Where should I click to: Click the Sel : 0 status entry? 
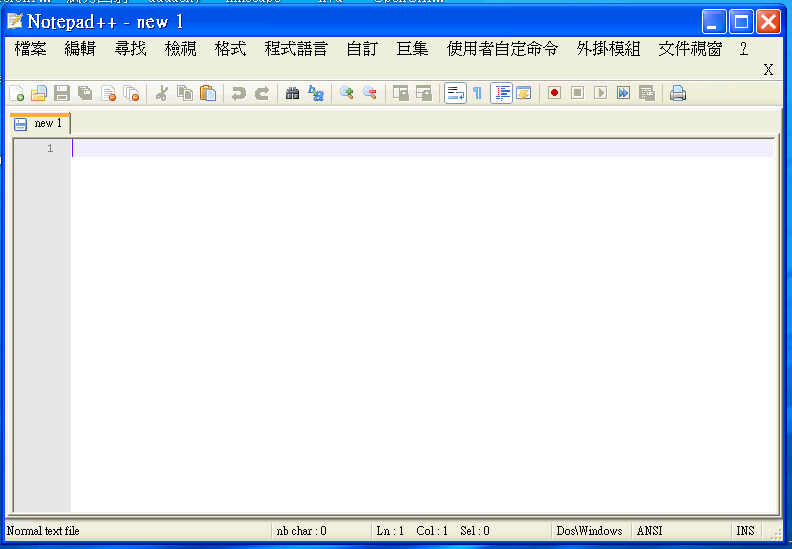475,531
